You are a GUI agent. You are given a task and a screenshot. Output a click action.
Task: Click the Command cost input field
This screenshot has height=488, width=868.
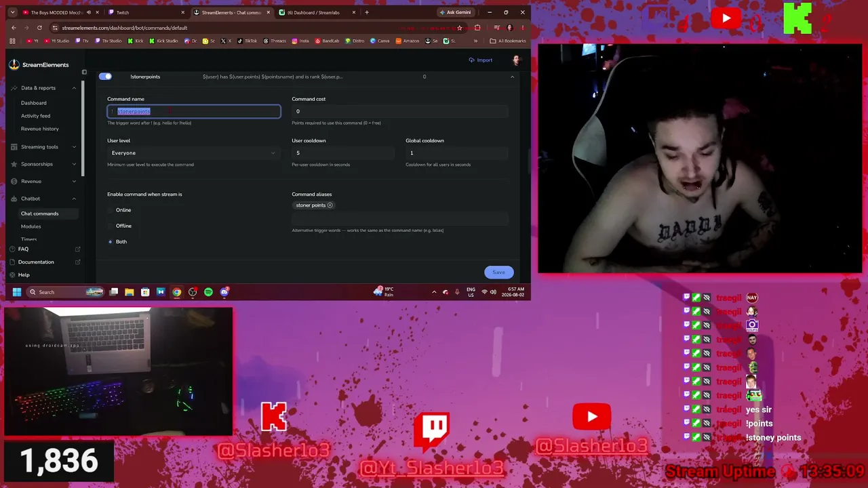(400, 111)
